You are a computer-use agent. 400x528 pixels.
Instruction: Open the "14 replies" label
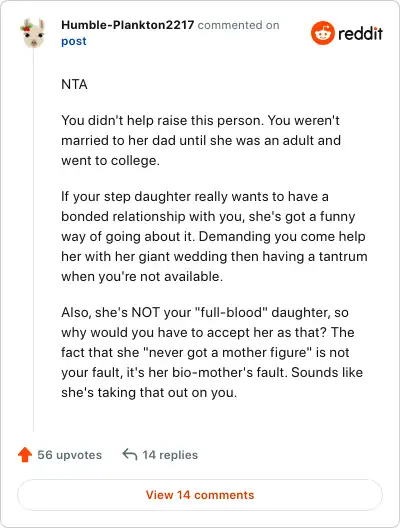point(170,455)
